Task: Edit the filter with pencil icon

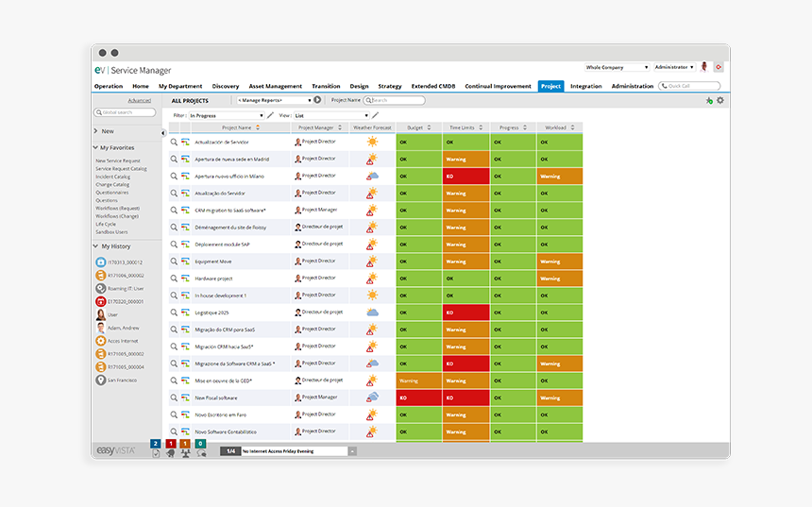Action: point(271,115)
